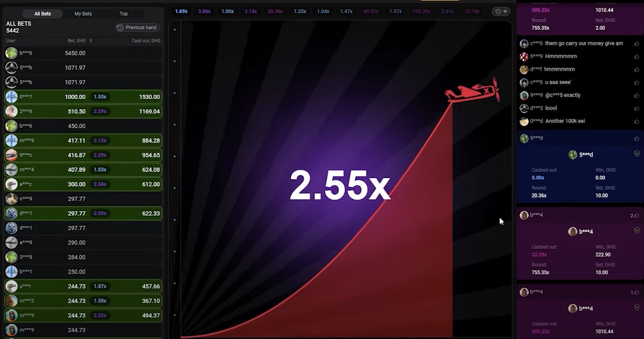Image resolution: width=644 pixels, height=339 pixels.
Task: Select the Top tab
Action: 124,14
